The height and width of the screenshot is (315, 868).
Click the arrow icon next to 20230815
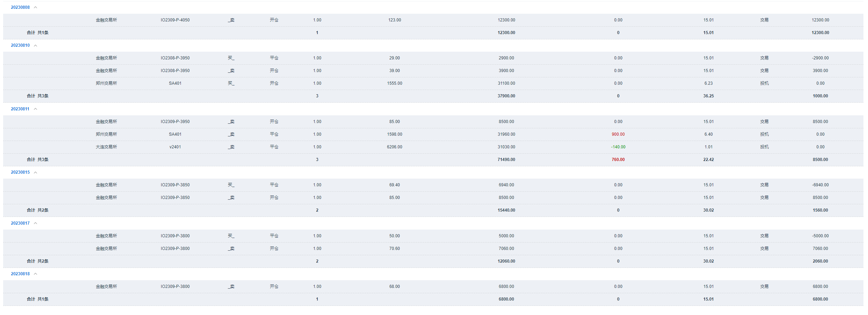pyautogui.click(x=35, y=172)
